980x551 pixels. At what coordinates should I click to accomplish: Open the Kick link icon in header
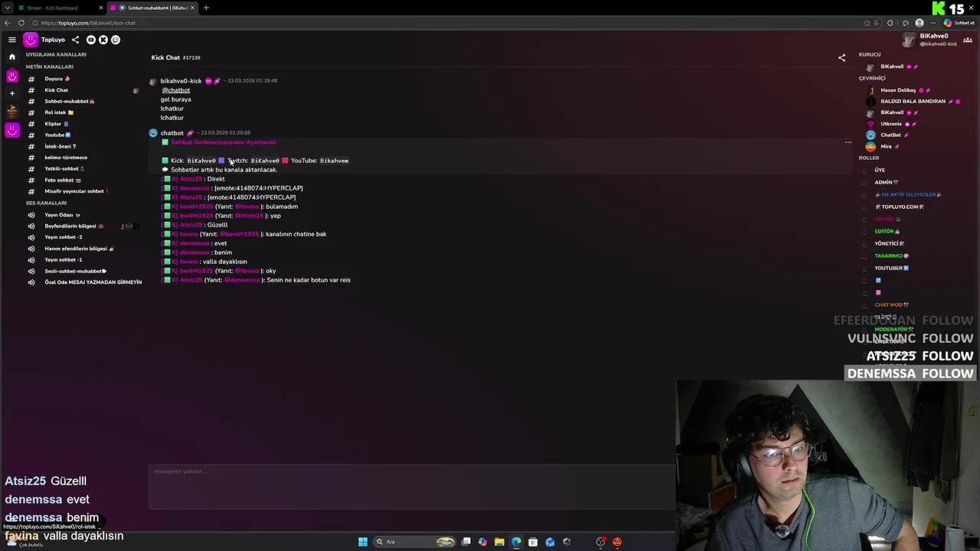click(x=103, y=40)
